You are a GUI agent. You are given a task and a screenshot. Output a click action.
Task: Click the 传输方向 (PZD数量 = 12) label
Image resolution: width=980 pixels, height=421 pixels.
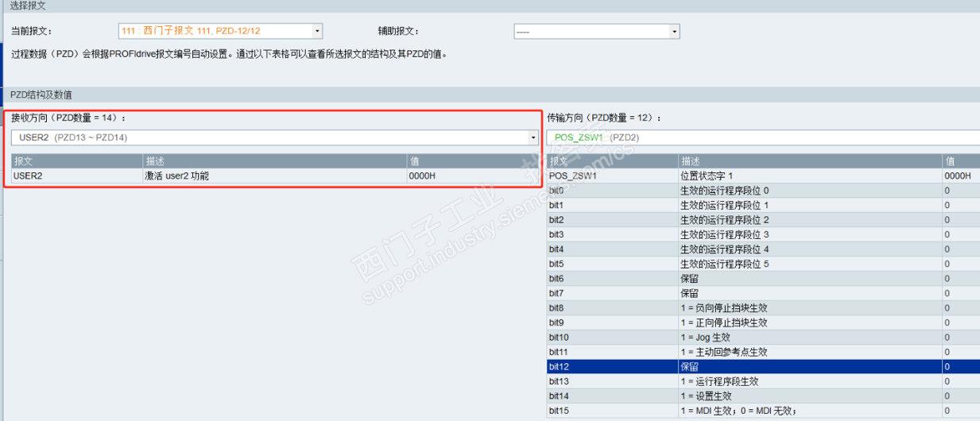[x=604, y=118]
